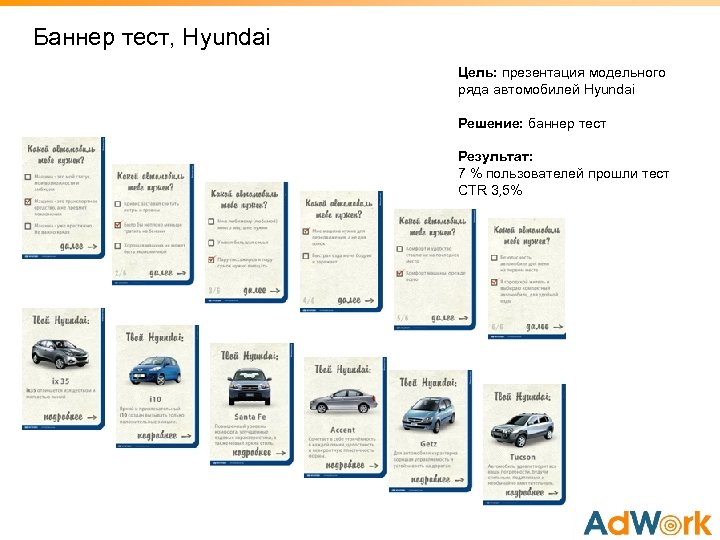This screenshot has height=540, width=720.
Task: Click далее on the 5/6 question banner
Action: 450,317
